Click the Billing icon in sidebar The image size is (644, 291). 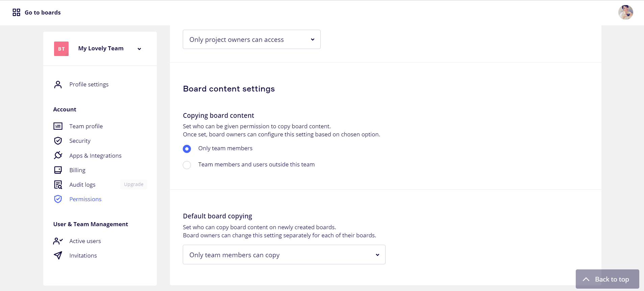coord(58,170)
